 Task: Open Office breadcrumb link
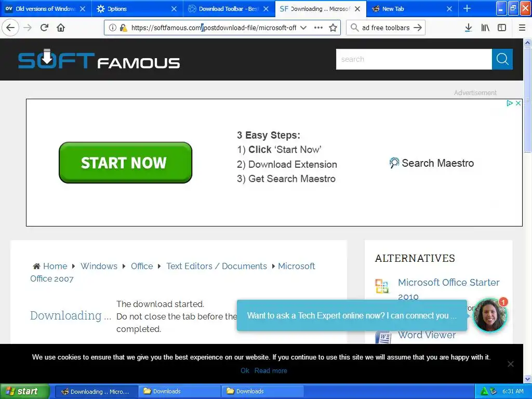pyautogui.click(x=142, y=266)
